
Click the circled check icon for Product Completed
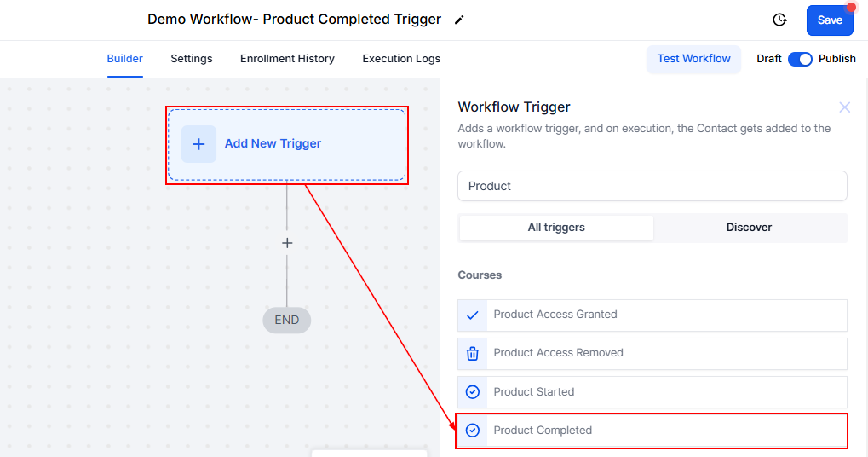pos(473,431)
